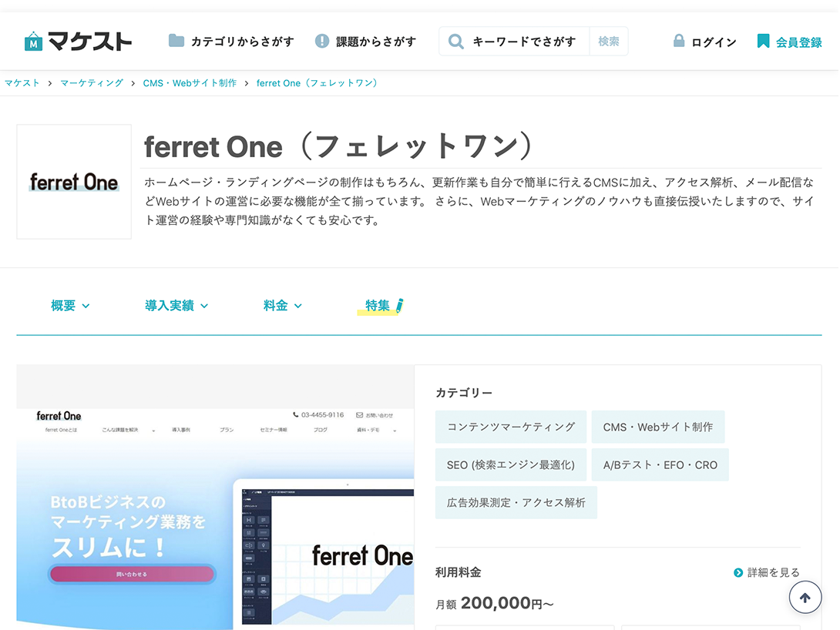Click コンテンツマーケティング category tag

(510, 427)
